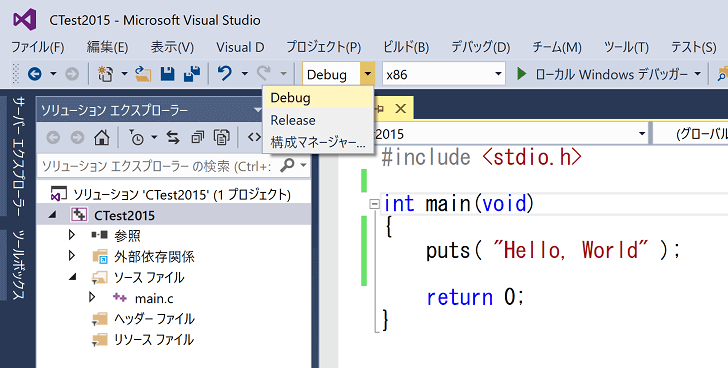Image resolution: width=728 pixels, height=368 pixels.
Task: Select Release in configuration list
Action: click(318, 120)
